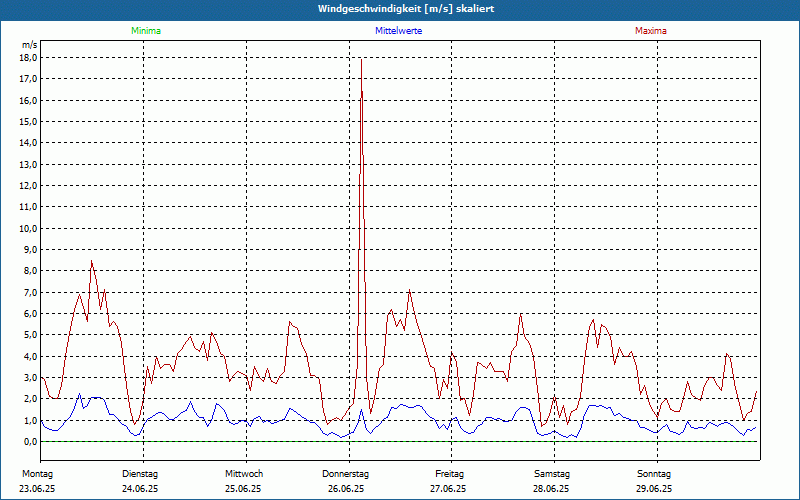Click the 2,0 axis value
Image resolution: width=800 pixels, height=500 pixels.
point(31,399)
